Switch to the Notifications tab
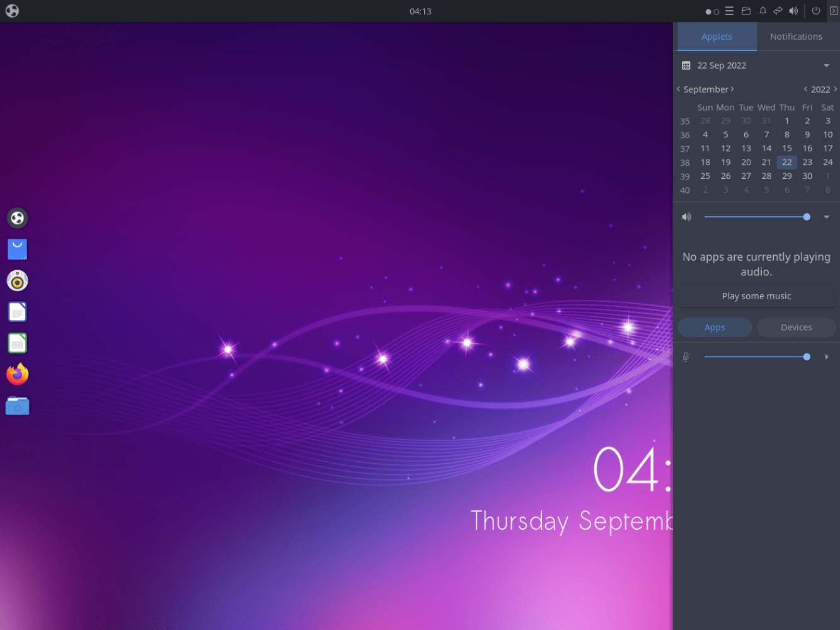Screen dimensions: 840x630 [x=796, y=37]
